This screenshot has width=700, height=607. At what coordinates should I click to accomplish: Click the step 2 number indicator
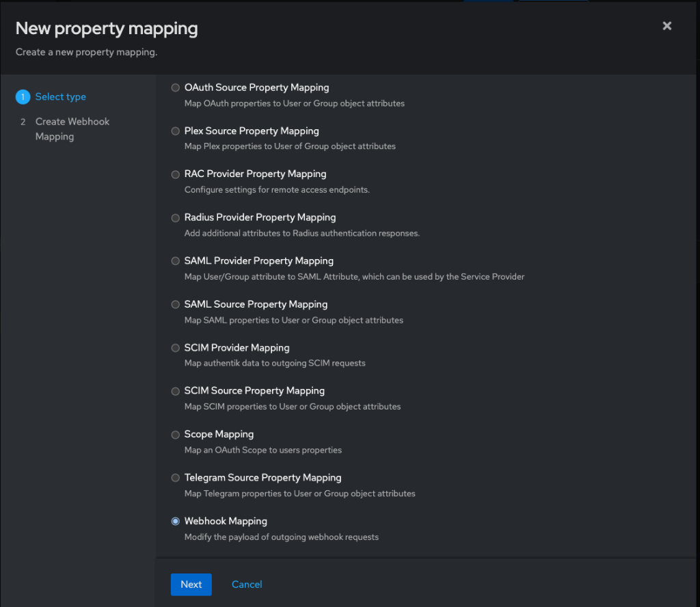click(23, 122)
